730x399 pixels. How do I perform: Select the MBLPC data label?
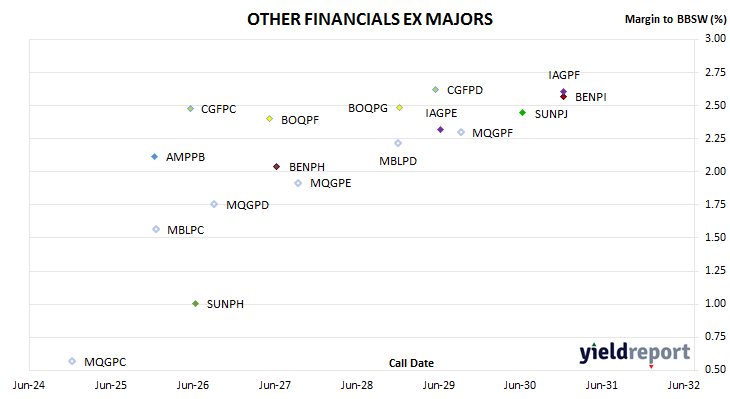[186, 230]
